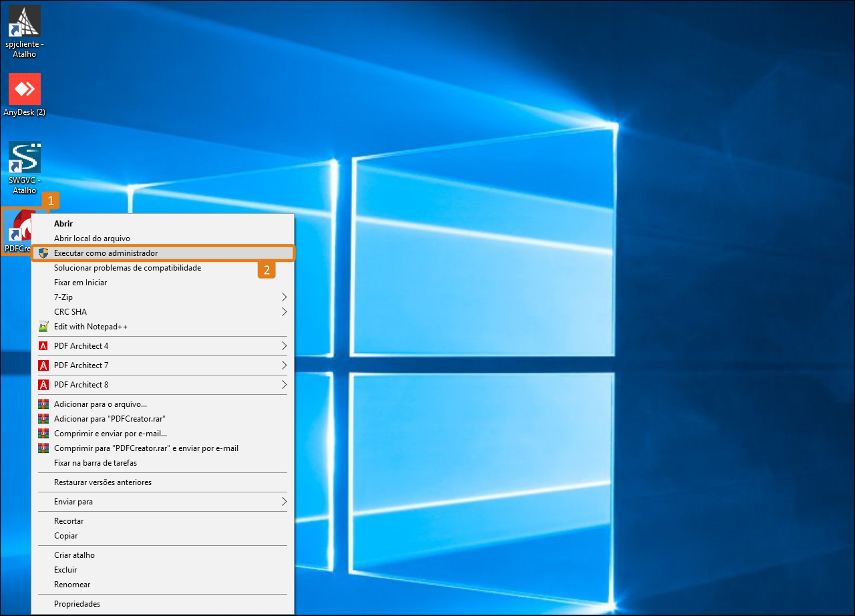Choose Abrir from the context menu
Screen dimensions: 855x616
click(x=63, y=224)
